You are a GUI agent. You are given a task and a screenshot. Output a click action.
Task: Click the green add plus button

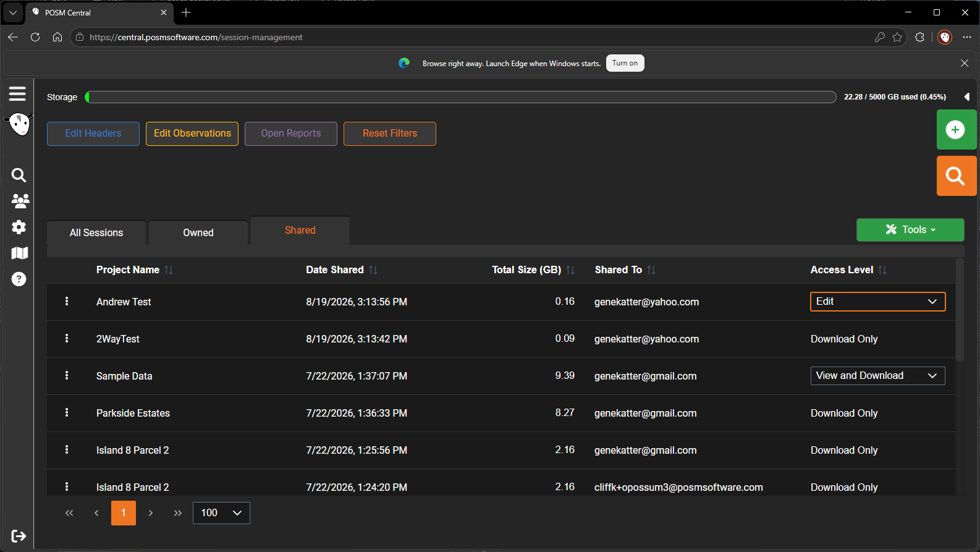[x=956, y=130]
